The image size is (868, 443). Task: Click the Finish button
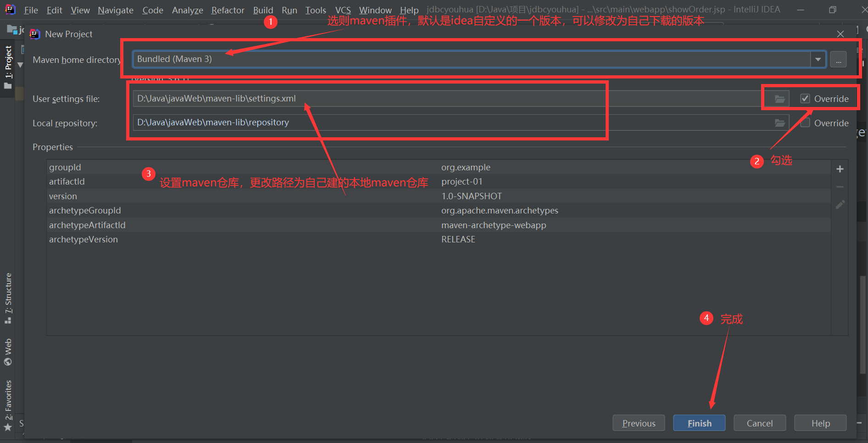pyautogui.click(x=699, y=423)
